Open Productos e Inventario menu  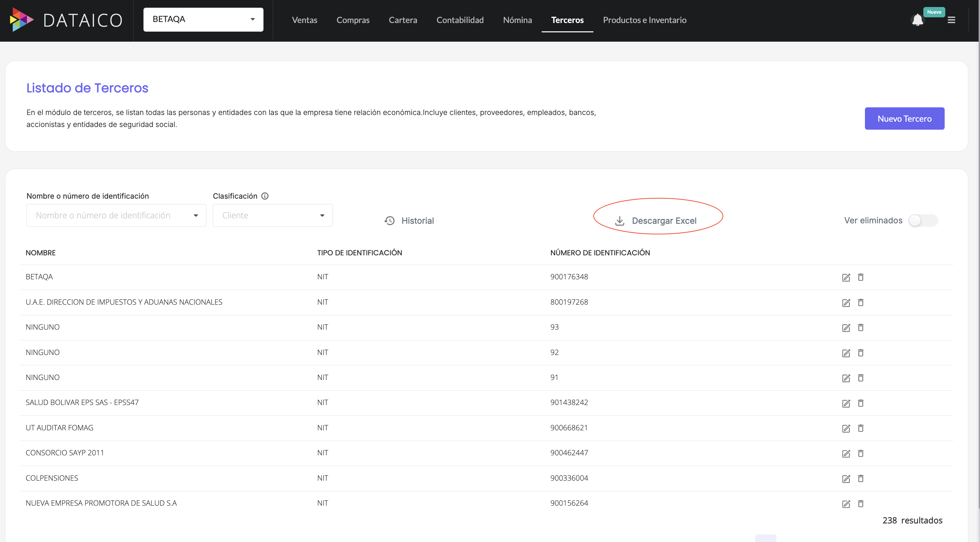click(644, 20)
